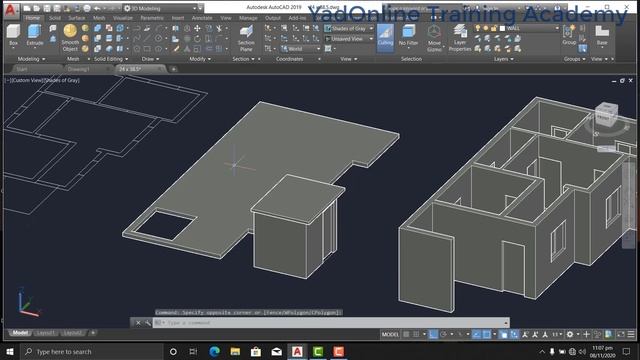Image resolution: width=640 pixels, height=360 pixels.
Task: Open the AutoCAD application menu logo
Action: click(11, 11)
